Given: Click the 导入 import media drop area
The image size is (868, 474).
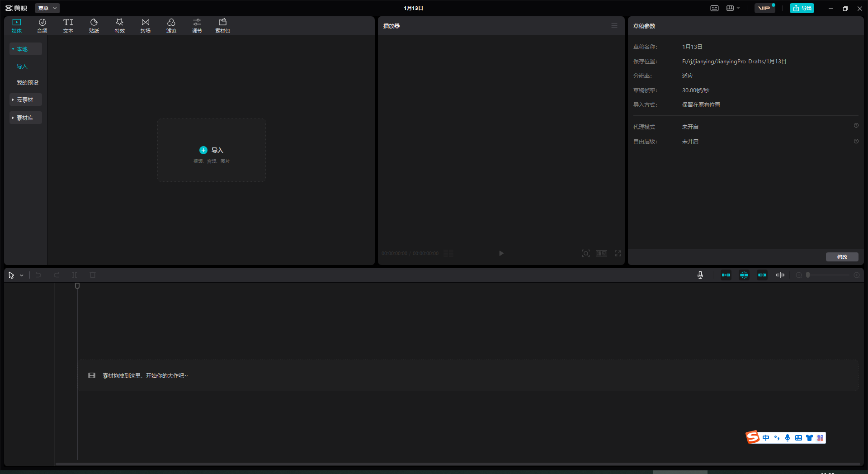Looking at the screenshot, I should coord(212,151).
